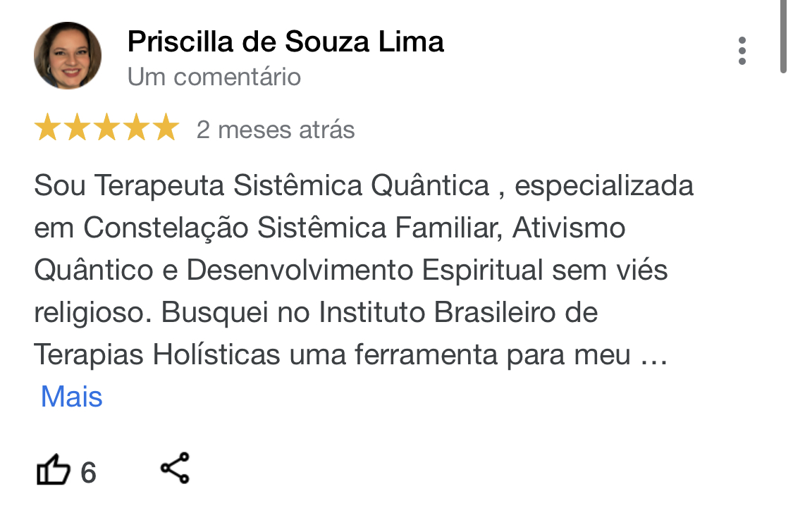Click the "Terapias Holísticas" phrase in review

[157, 355]
